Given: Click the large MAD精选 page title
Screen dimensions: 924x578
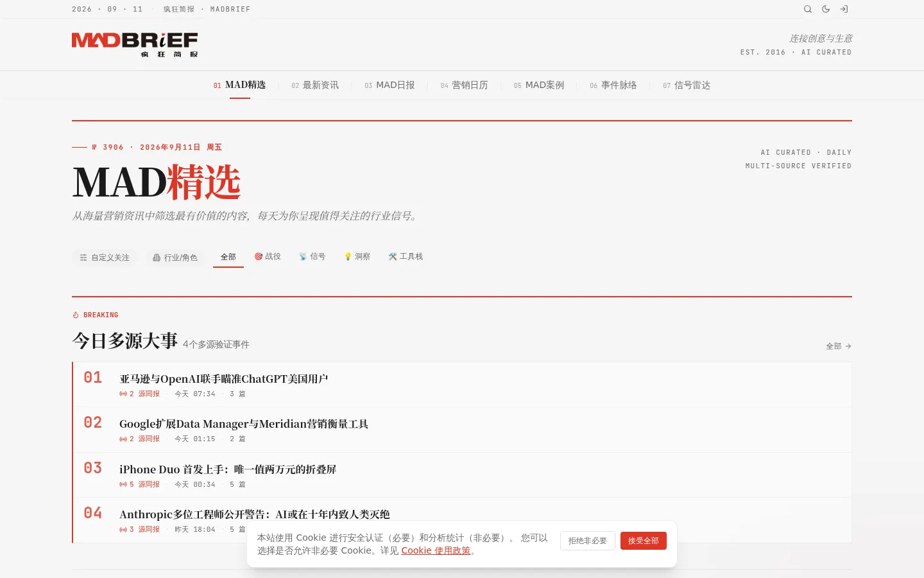Looking at the screenshot, I should (x=157, y=182).
